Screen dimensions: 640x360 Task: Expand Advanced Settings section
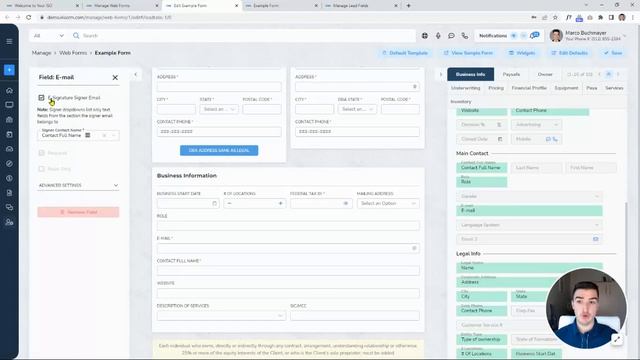(x=78, y=185)
